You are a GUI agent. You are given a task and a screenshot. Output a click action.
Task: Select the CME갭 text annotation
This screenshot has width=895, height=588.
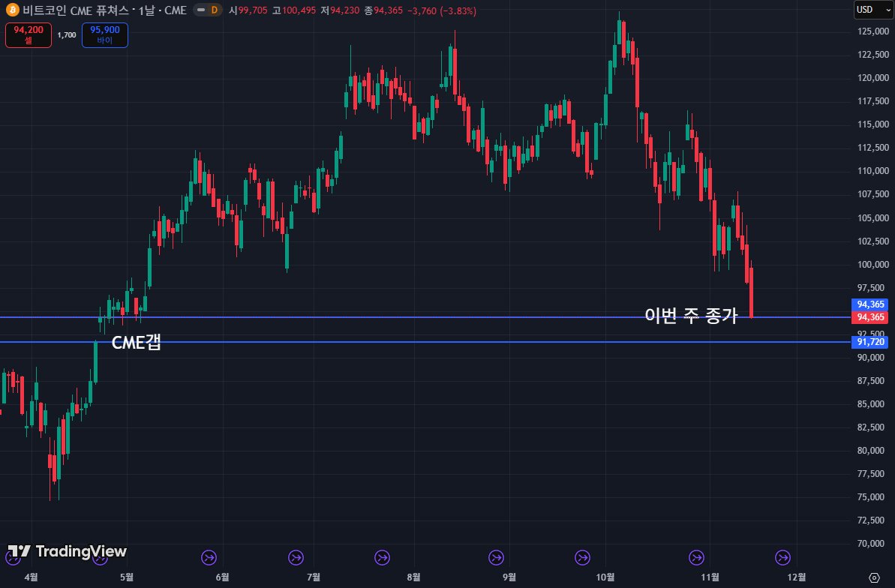coord(137,343)
